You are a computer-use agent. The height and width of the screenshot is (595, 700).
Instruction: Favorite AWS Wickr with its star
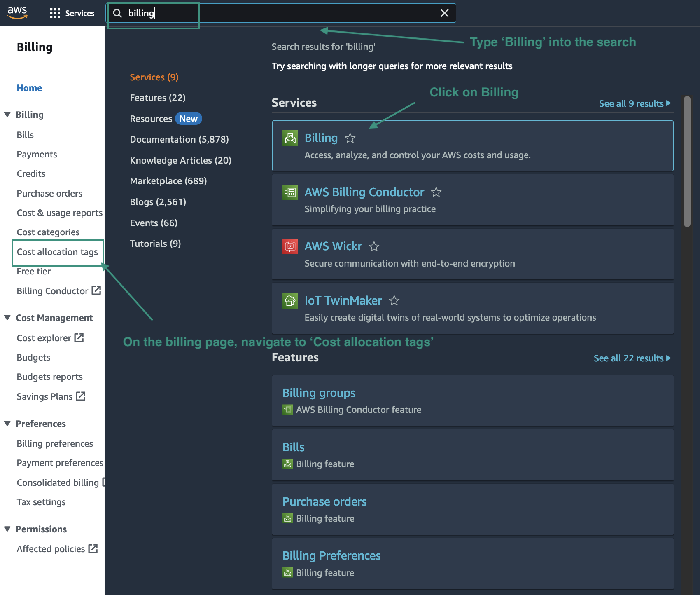(374, 246)
